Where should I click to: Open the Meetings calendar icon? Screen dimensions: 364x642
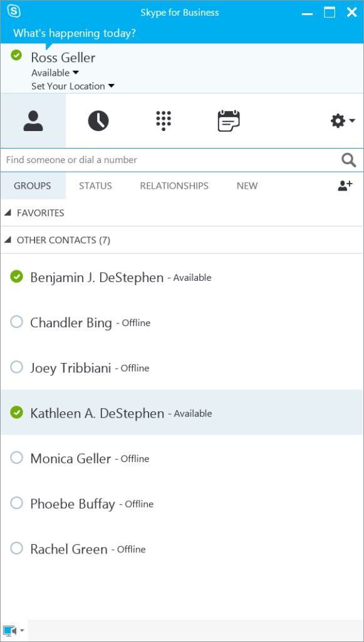pyautogui.click(x=229, y=121)
